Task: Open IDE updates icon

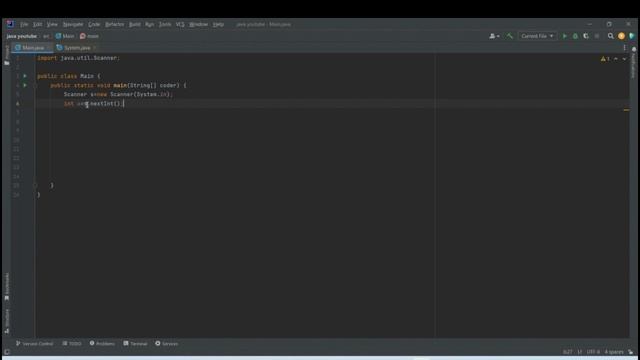Action: coord(621,36)
